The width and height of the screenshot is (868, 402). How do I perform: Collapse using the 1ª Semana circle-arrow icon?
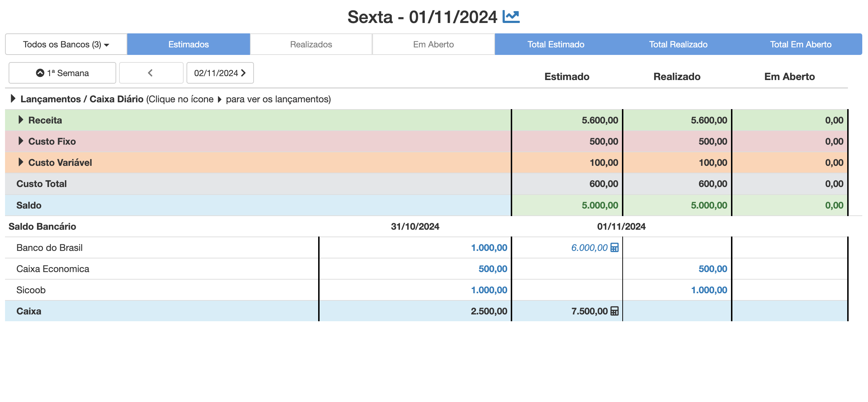(x=40, y=73)
